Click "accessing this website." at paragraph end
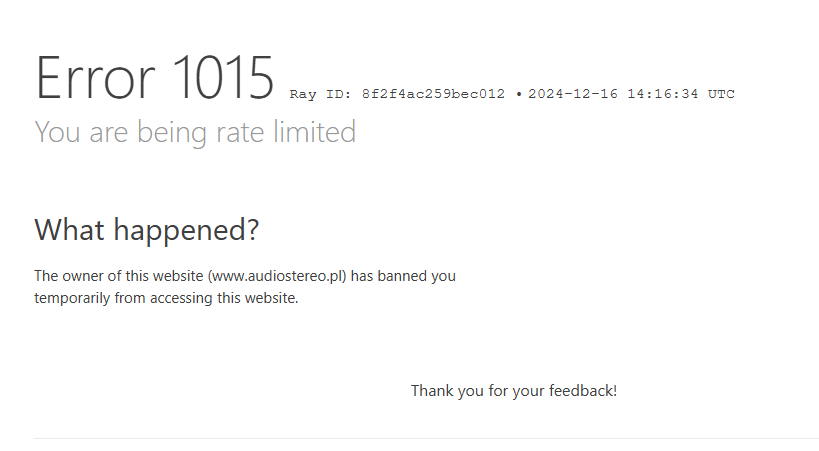The width and height of the screenshot is (819, 451). click(x=224, y=298)
